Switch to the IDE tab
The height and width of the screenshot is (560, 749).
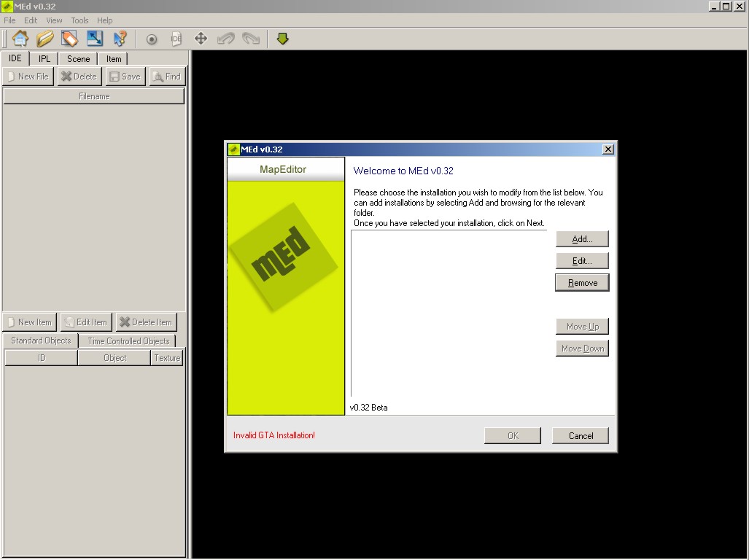click(x=15, y=58)
